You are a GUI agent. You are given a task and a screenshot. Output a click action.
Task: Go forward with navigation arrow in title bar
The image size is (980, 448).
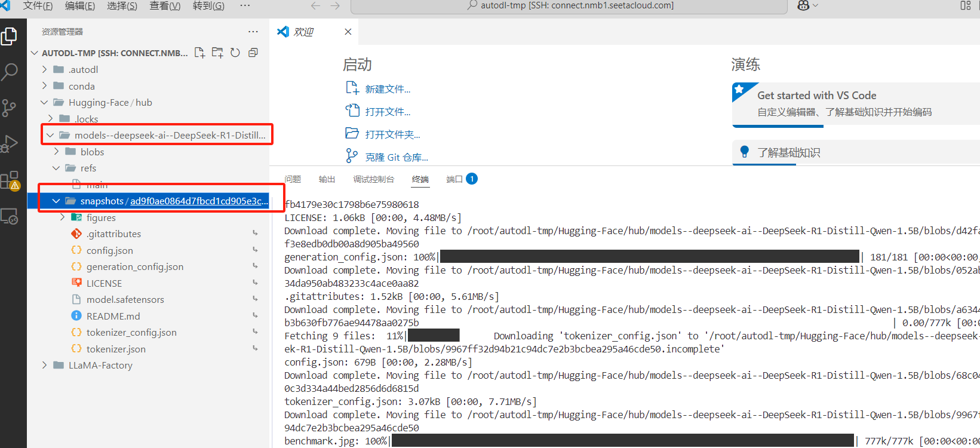335,5
